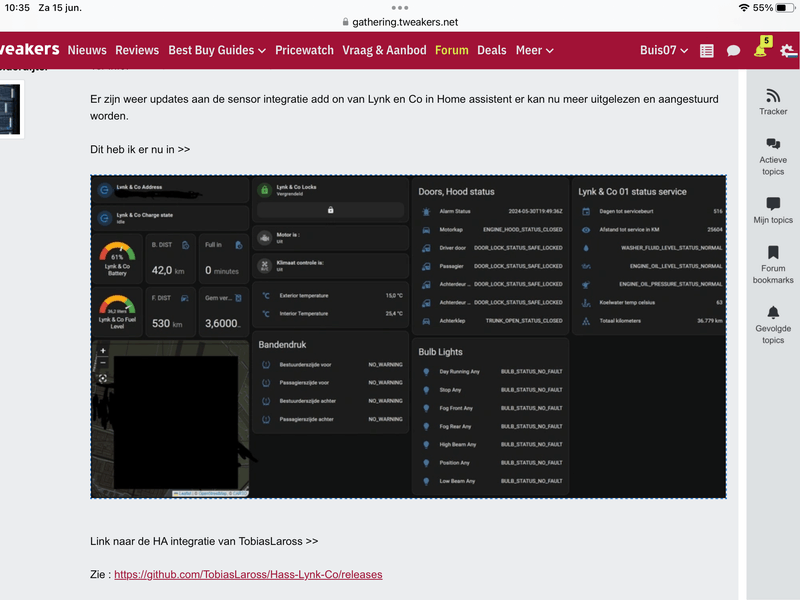Open the Home Assistant dashboard image
The image size is (800, 600).
(408, 337)
